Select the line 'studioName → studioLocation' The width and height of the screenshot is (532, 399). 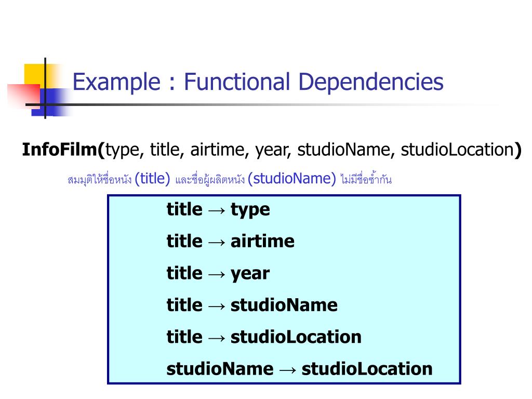tap(299, 369)
